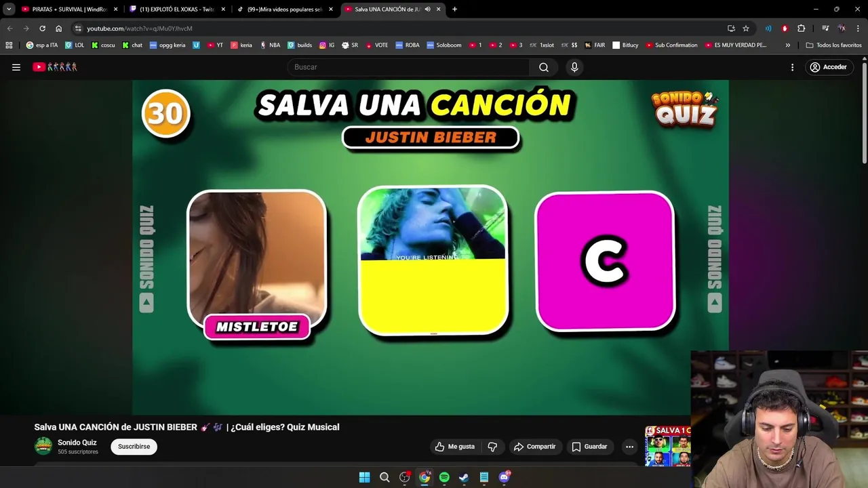Open the builds bookmark
The height and width of the screenshot is (488, 868).
pyautogui.click(x=300, y=45)
